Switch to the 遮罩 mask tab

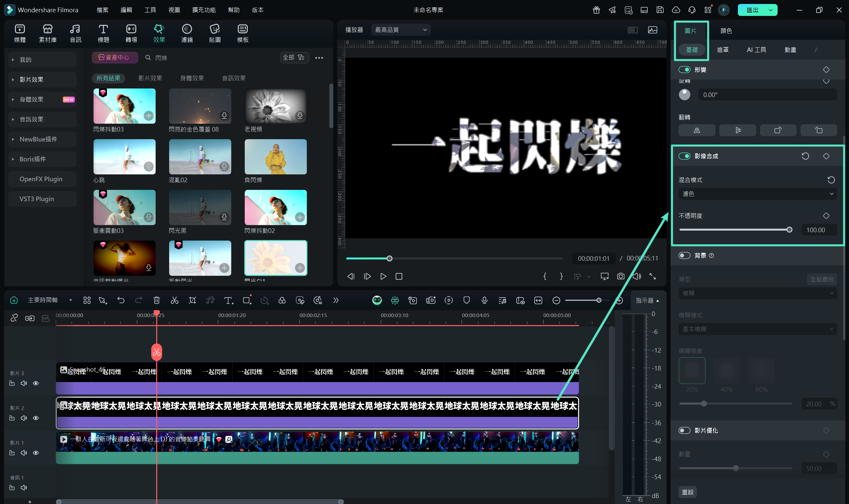tap(723, 50)
